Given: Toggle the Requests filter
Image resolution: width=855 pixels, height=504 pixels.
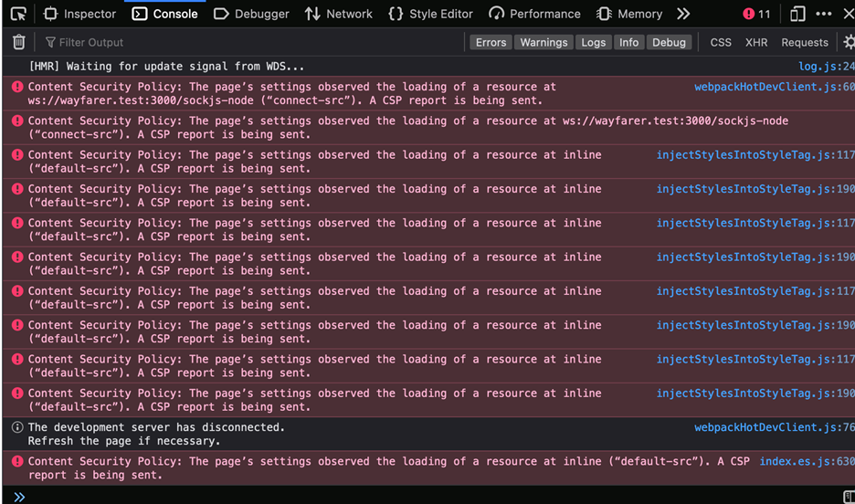Looking at the screenshot, I should 804,42.
